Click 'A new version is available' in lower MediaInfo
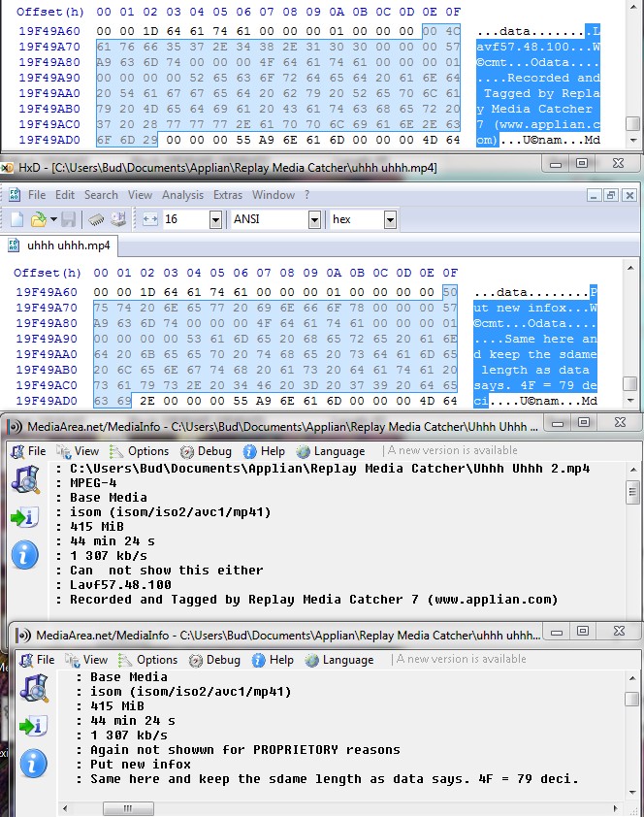 (462, 659)
